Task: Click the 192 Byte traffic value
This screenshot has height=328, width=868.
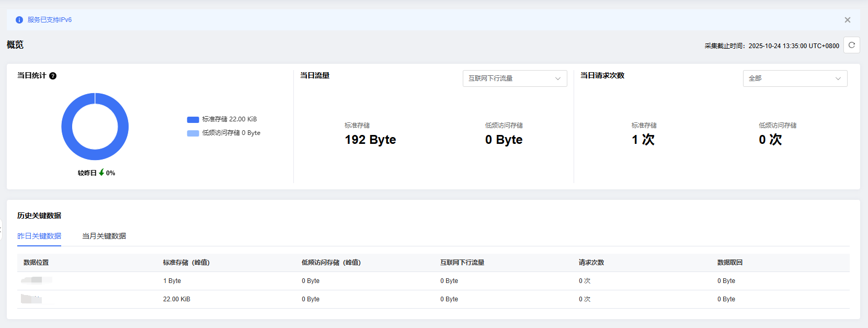Action: pos(370,140)
